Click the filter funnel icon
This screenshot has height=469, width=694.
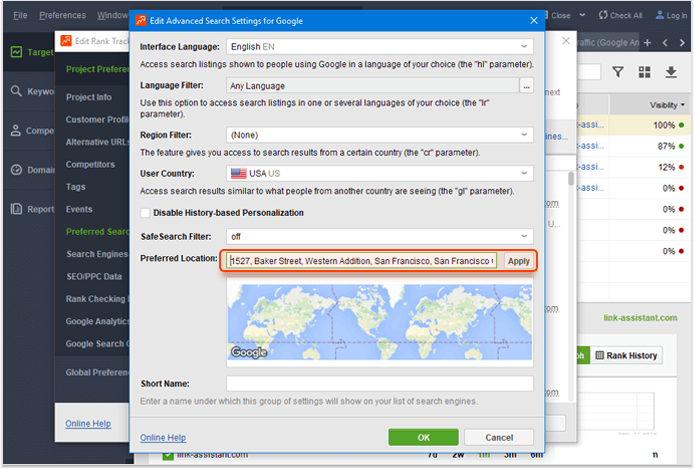[618, 72]
